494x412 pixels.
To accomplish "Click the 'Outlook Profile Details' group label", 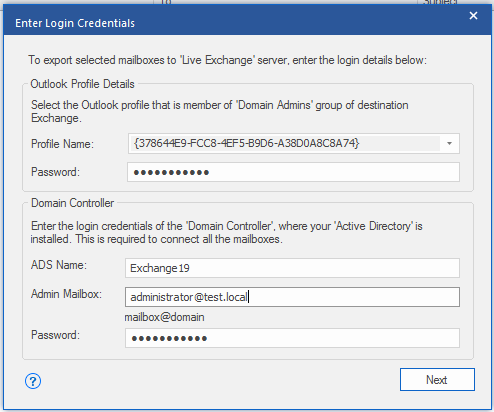I will [x=82, y=84].
